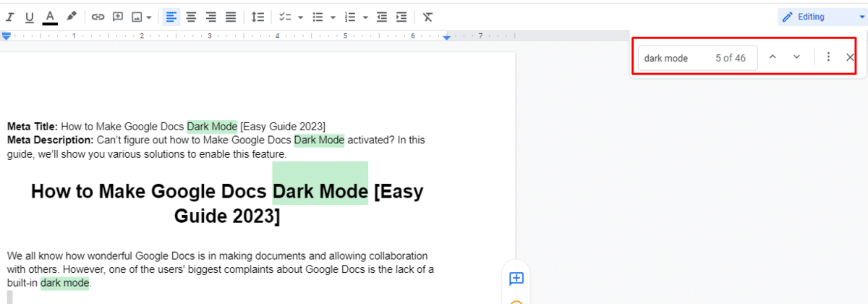Image resolution: width=868 pixels, height=304 pixels.
Task: Click the 'Meta Description:' bold label
Action: point(51,140)
